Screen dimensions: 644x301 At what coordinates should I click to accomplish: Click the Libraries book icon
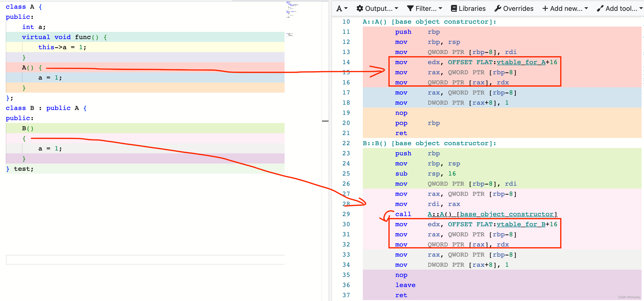click(454, 8)
